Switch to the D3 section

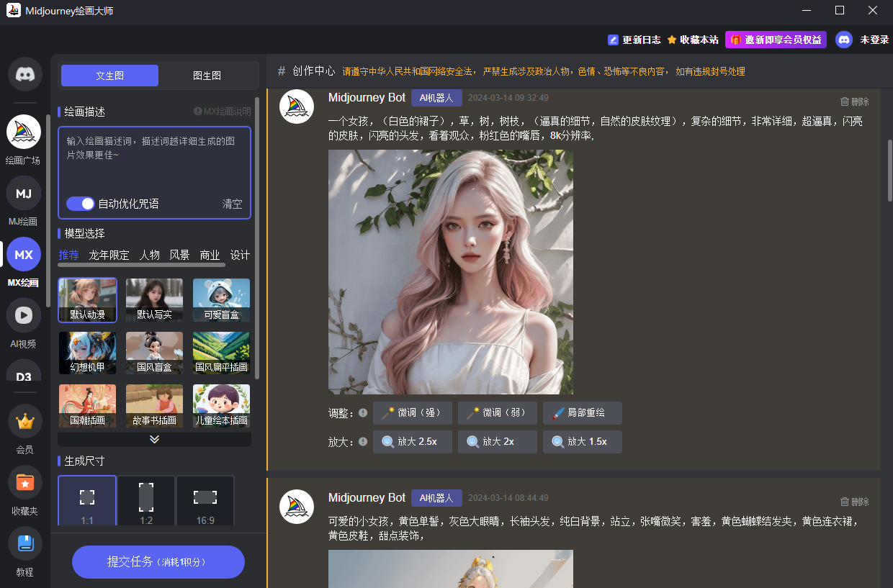click(23, 376)
